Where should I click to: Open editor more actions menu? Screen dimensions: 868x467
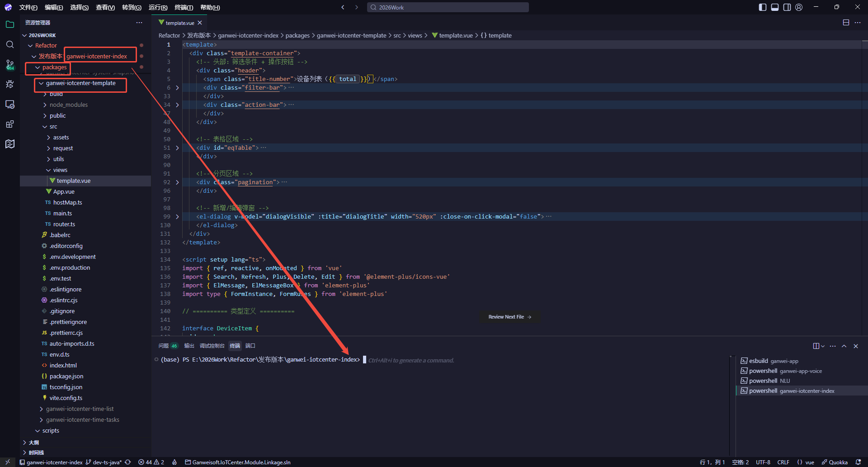858,23
